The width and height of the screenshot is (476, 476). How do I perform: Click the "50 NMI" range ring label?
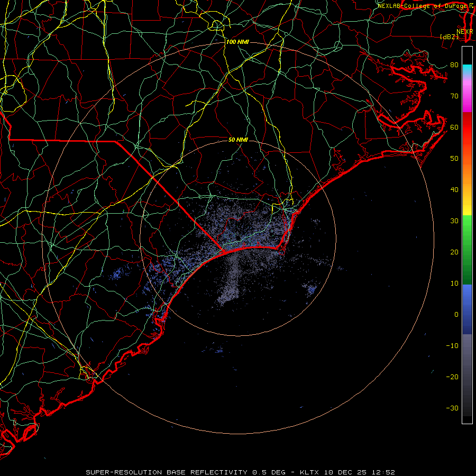238,140
